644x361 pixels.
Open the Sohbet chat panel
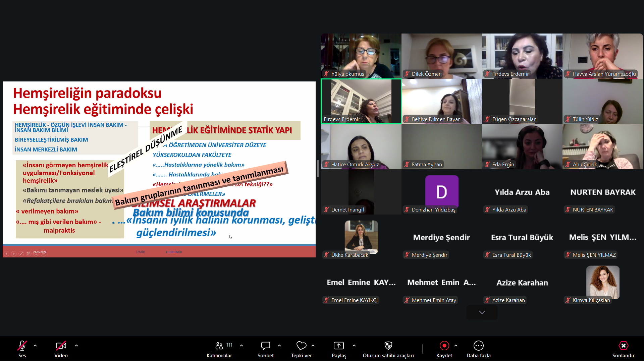click(266, 349)
